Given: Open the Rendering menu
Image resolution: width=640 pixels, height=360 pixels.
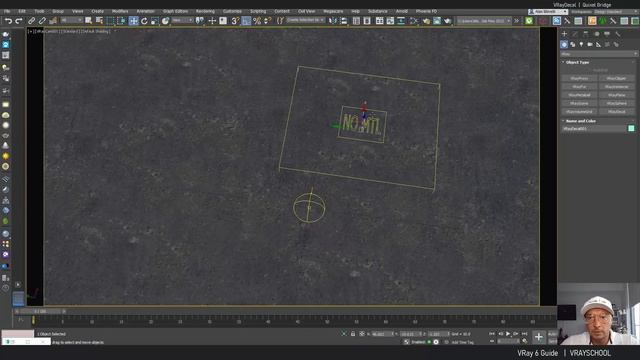Looking at the screenshot, I should (x=205, y=11).
